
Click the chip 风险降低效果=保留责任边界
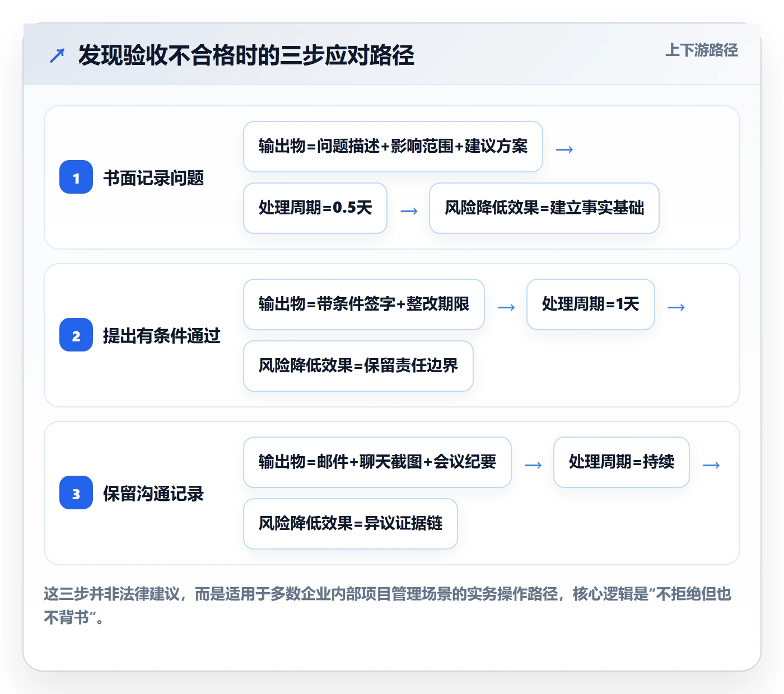tap(358, 366)
